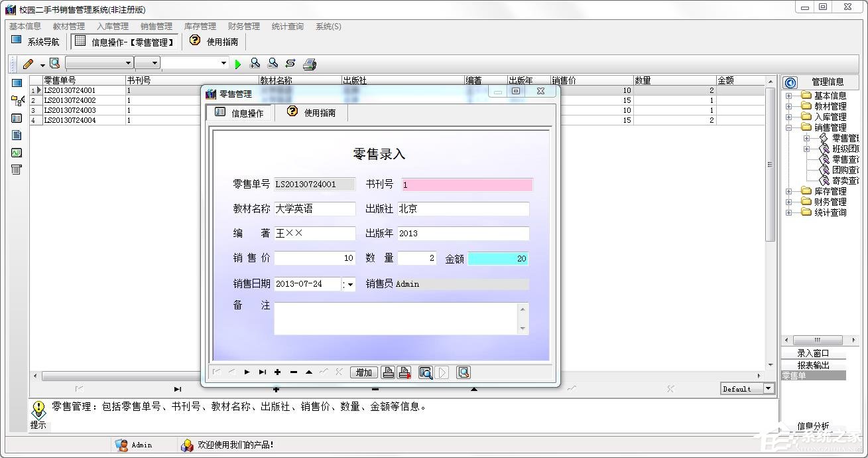The image size is (868, 458).
Task: Click the last-record navigator arrow in dialog
Action: click(x=263, y=372)
